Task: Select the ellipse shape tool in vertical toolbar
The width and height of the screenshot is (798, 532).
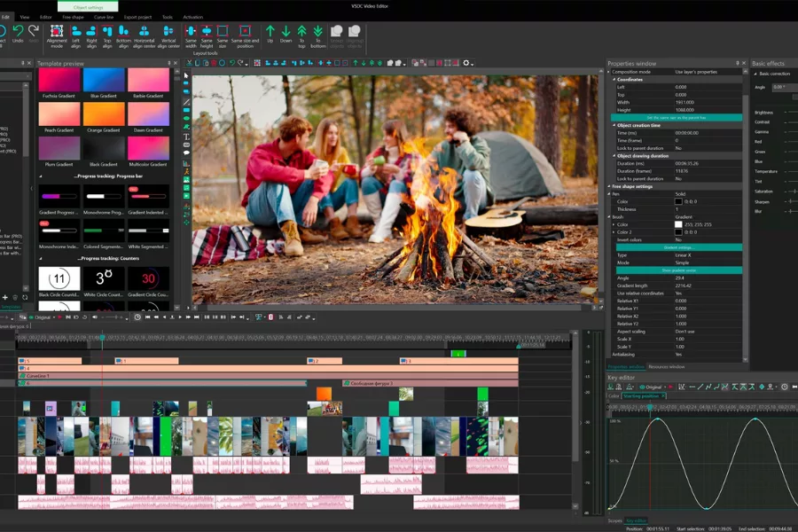Action: (x=186, y=118)
